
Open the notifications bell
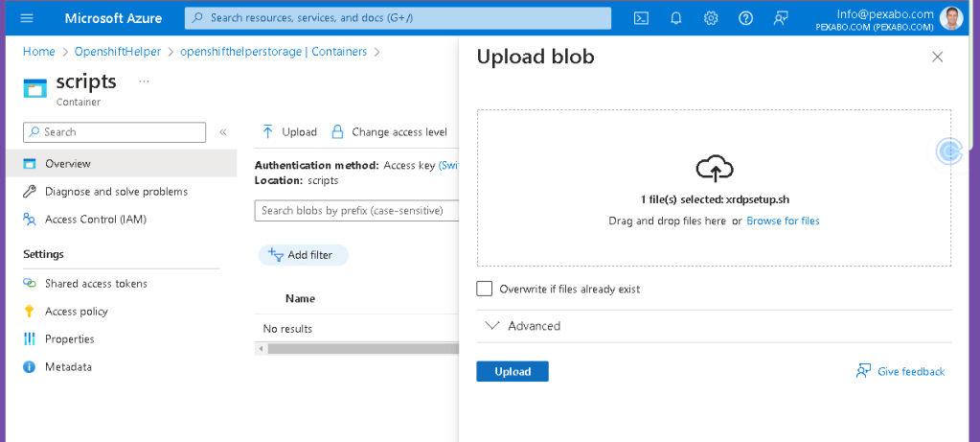click(675, 18)
